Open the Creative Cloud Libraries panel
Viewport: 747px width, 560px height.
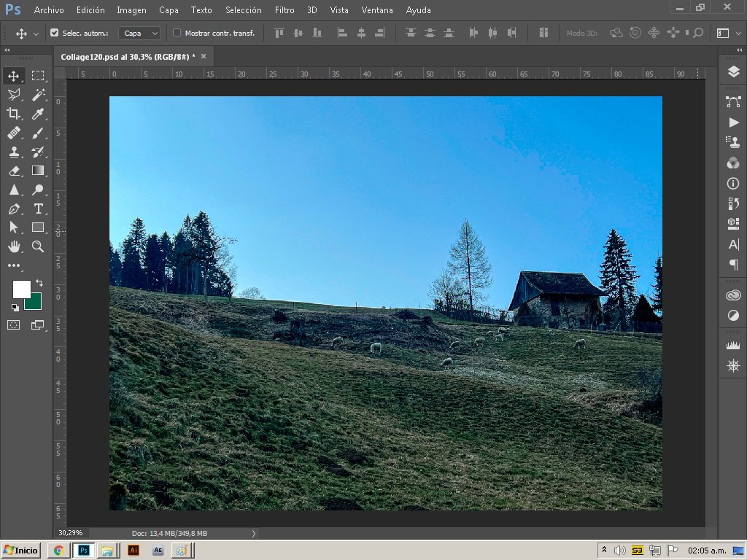733,295
